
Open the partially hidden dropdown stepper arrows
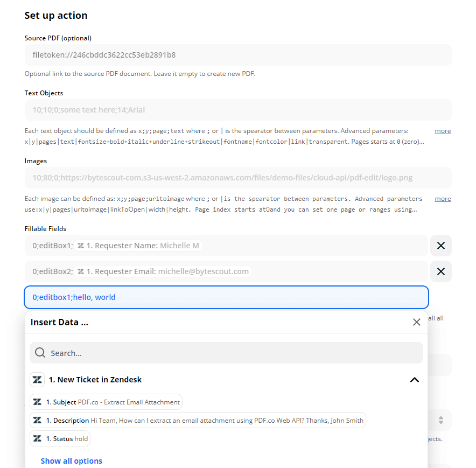[440, 420]
